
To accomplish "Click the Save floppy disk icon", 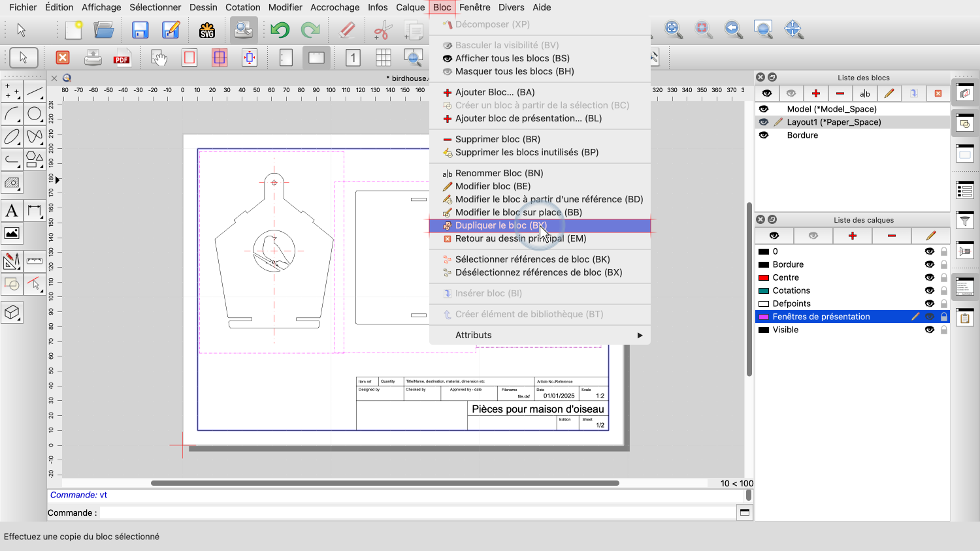I will pyautogui.click(x=140, y=30).
